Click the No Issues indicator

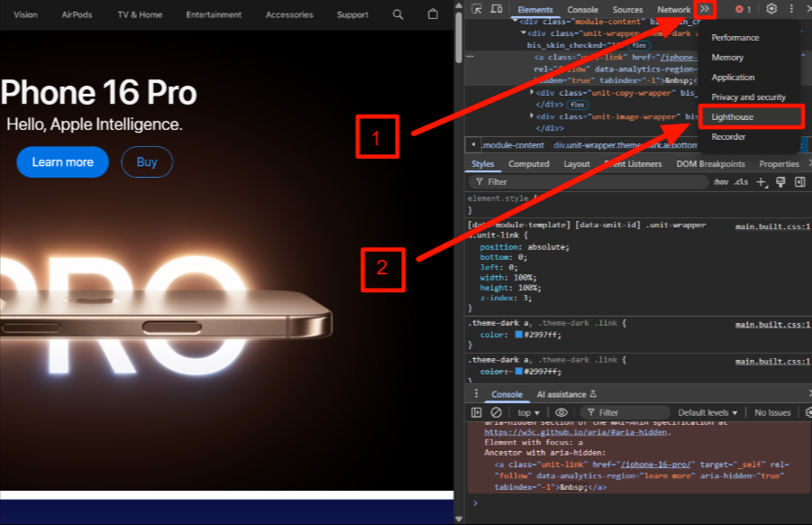pyautogui.click(x=772, y=412)
